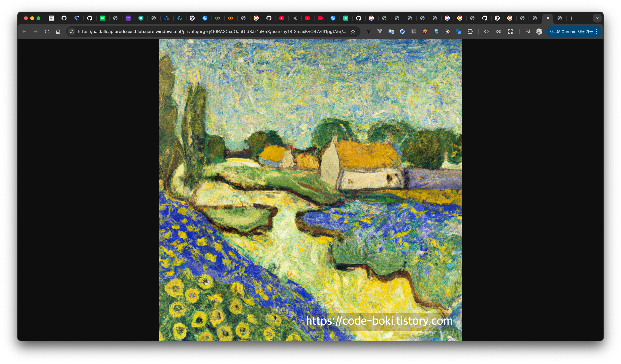The height and width of the screenshot is (364, 621).
Task: Open the dog avatar profile menu
Action: pyautogui.click(x=539, y=31)
